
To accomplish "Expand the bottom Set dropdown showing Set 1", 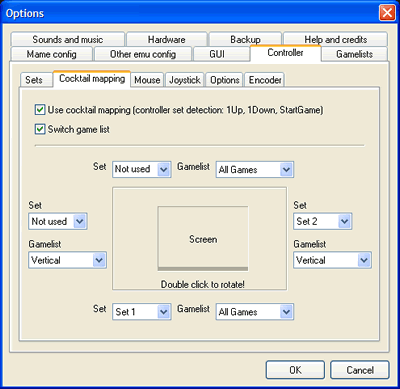I will click(142, 312).
